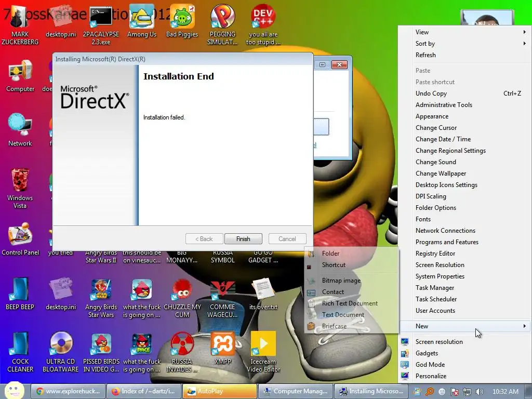Open the ULTRA CD BLOATWARE disc icon

60,352
